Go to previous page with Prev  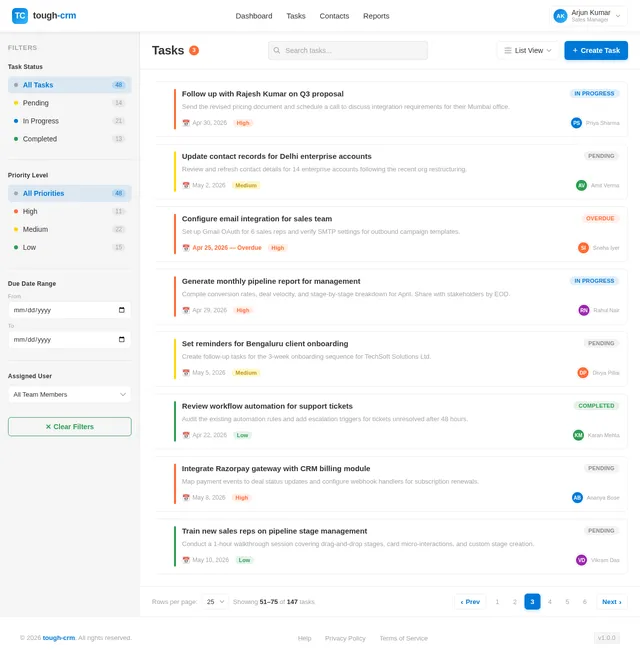(x=470, y=602)
